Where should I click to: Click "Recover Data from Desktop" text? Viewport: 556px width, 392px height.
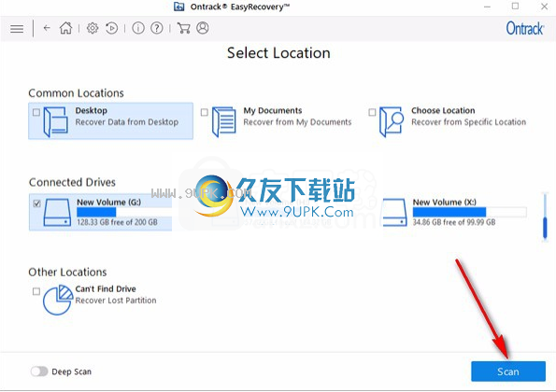[x=127, y=122]
